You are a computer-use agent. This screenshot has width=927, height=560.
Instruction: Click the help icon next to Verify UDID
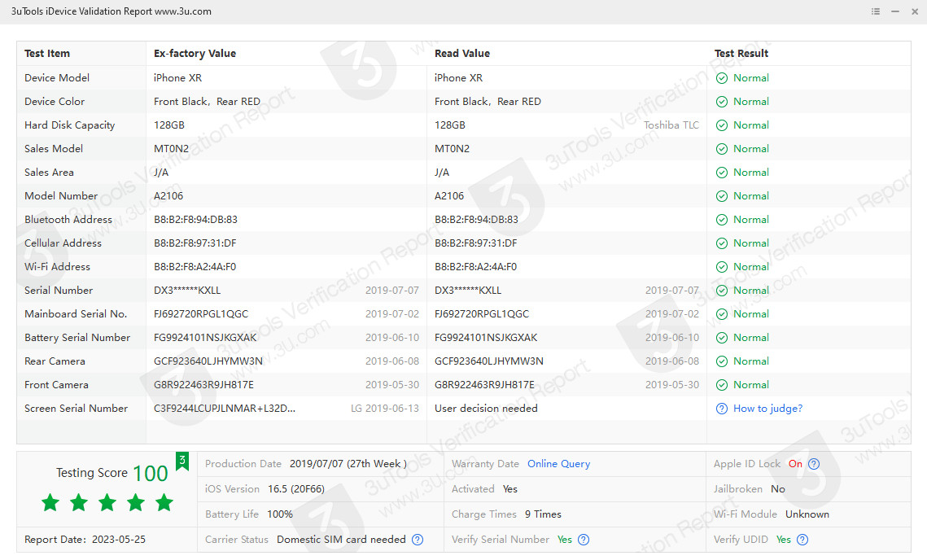click(x=802, y=540)
